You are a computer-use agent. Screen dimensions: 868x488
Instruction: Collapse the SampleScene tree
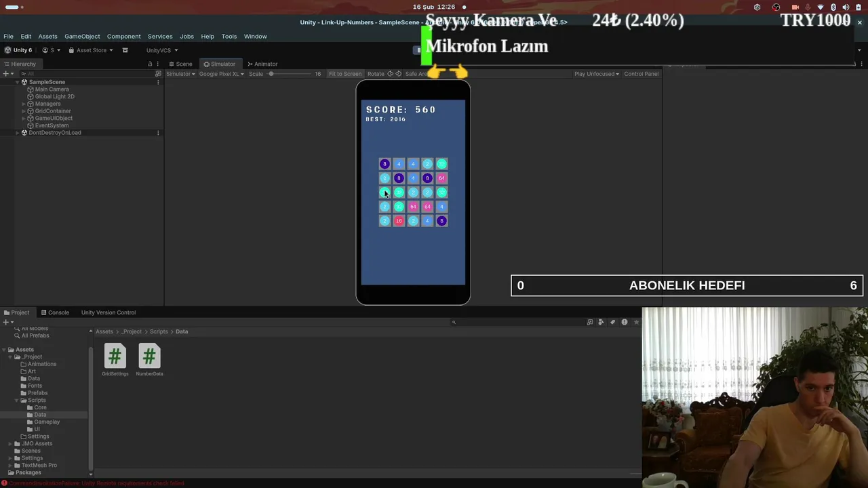pyautogui.click(x=17, y=82)
